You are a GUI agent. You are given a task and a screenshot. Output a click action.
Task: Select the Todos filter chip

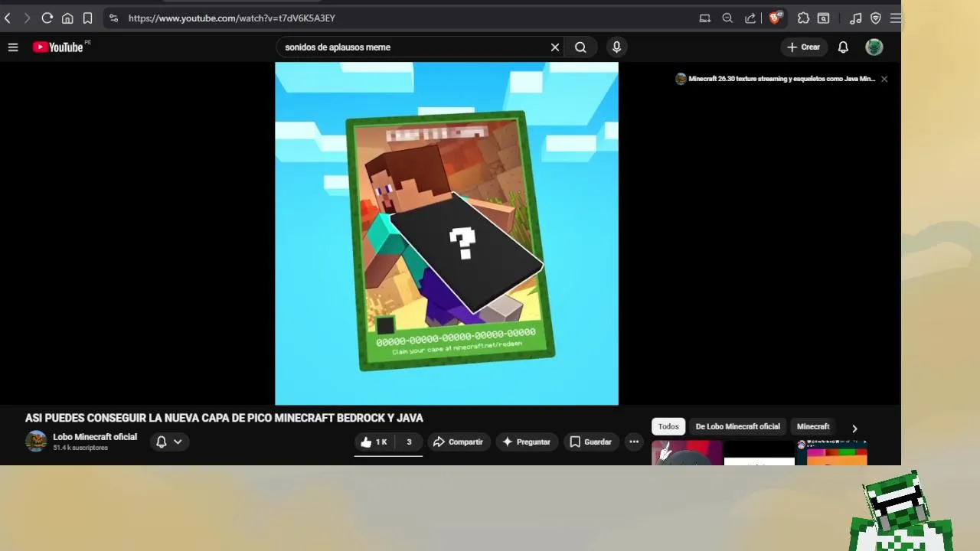668,427
